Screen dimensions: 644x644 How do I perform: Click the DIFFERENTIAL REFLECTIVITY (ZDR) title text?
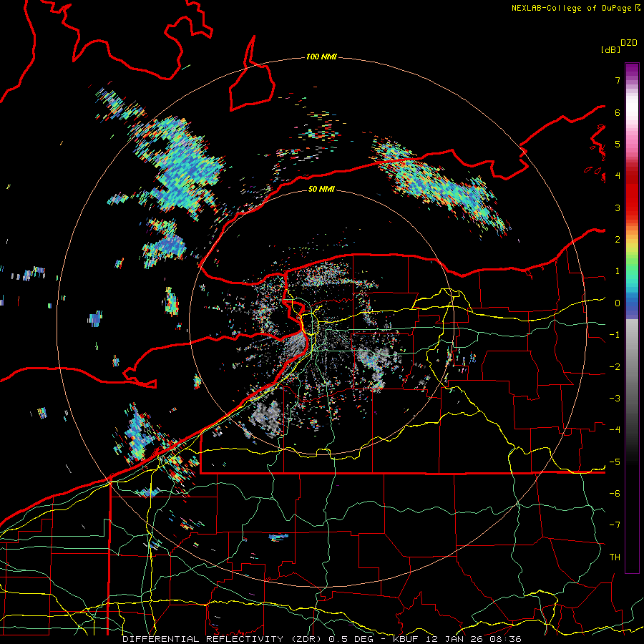coord(223,639)
